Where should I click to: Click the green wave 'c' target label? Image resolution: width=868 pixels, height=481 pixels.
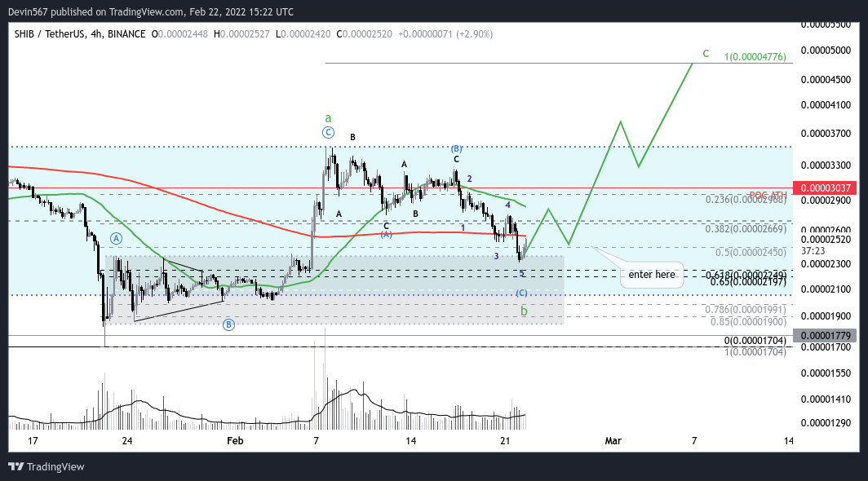click(x=706, y=53)
